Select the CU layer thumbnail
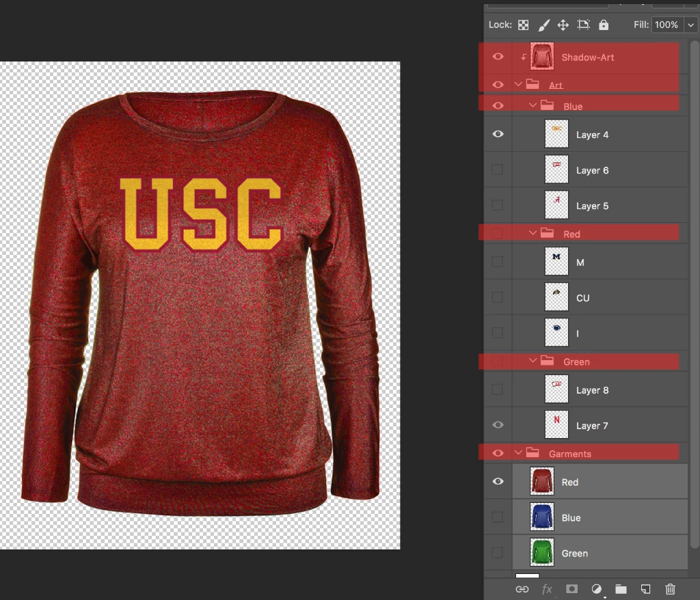Viewport: 700px width, 600px height. tap(556, 297)
